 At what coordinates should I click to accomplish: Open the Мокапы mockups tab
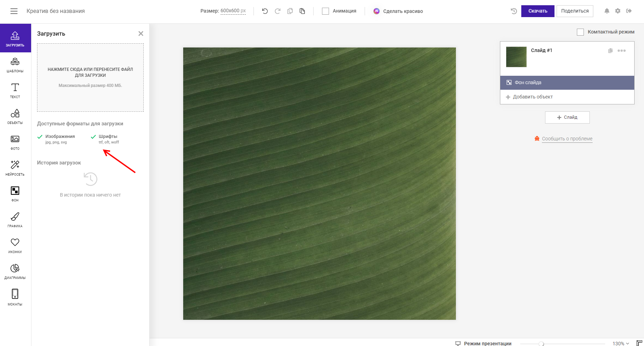15,297
